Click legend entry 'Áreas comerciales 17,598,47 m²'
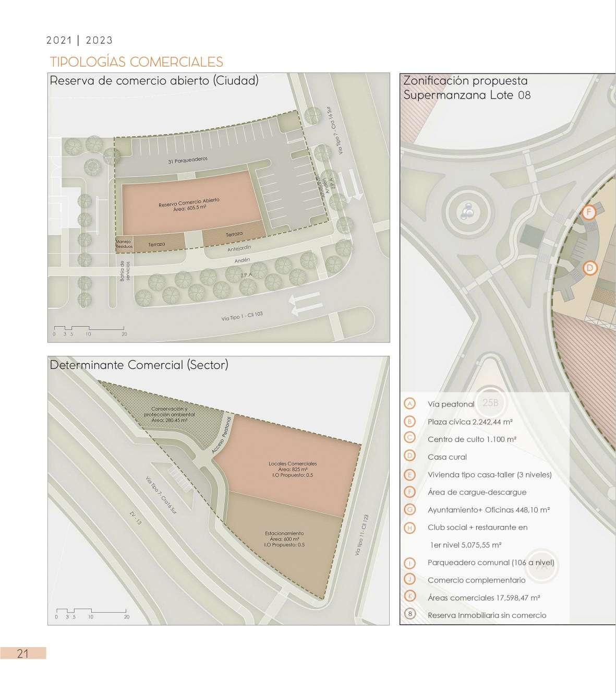This screenshot has width=616, height=693. (x=484, y=598)
